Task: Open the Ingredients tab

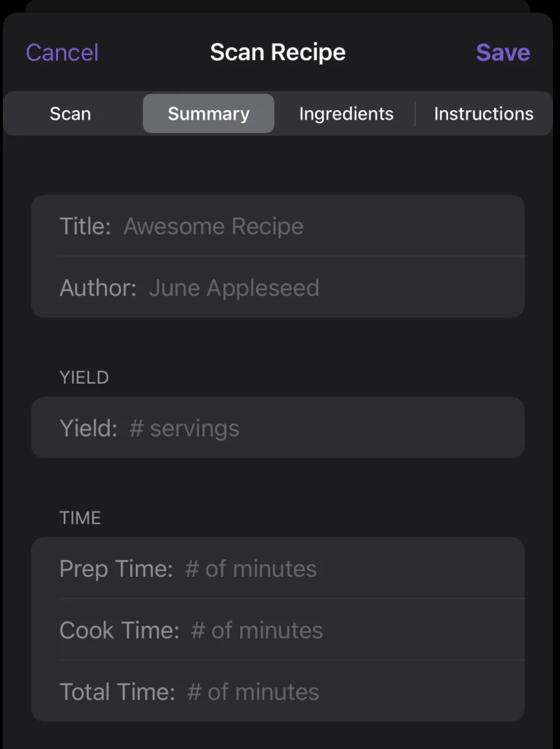Action: click(346, 113)
